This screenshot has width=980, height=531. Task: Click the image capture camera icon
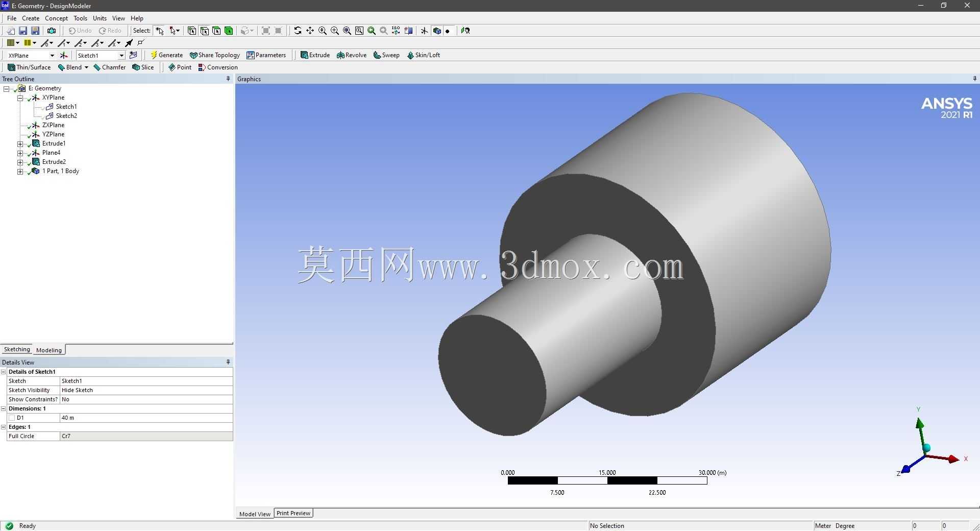click(x=52, y=31)
